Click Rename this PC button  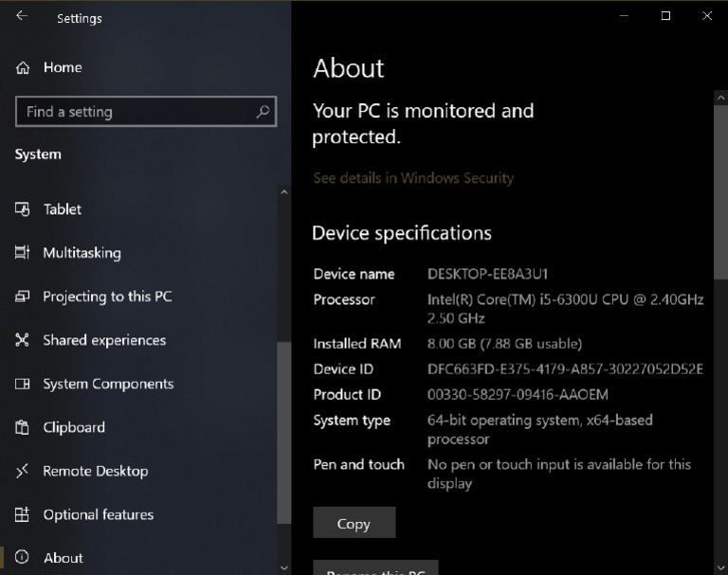point(375,568)
